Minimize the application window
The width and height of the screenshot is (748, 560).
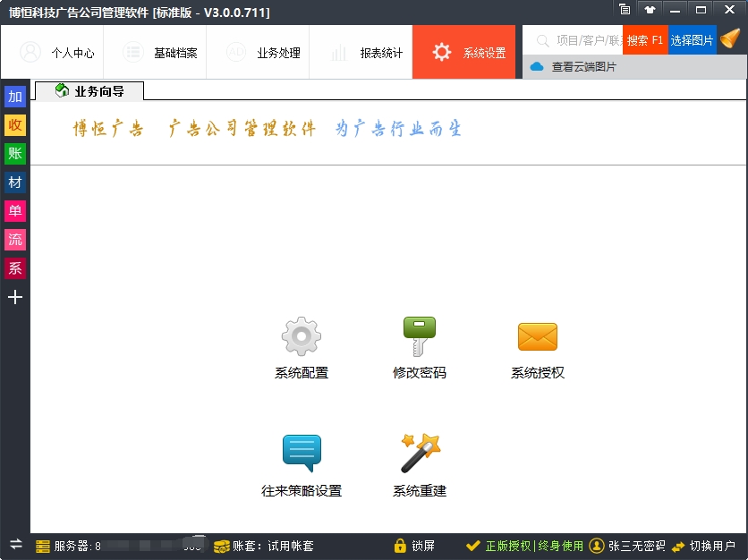[x=675, y=10]
